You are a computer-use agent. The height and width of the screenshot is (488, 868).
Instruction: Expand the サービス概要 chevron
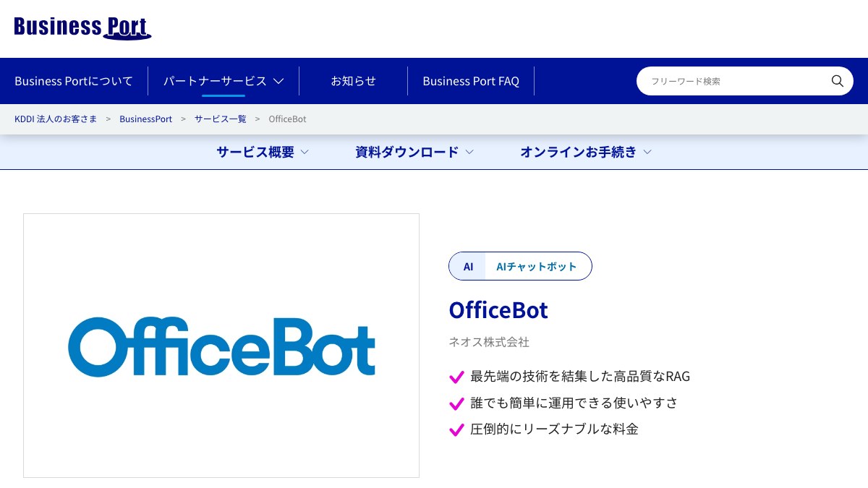click(305, 152)
